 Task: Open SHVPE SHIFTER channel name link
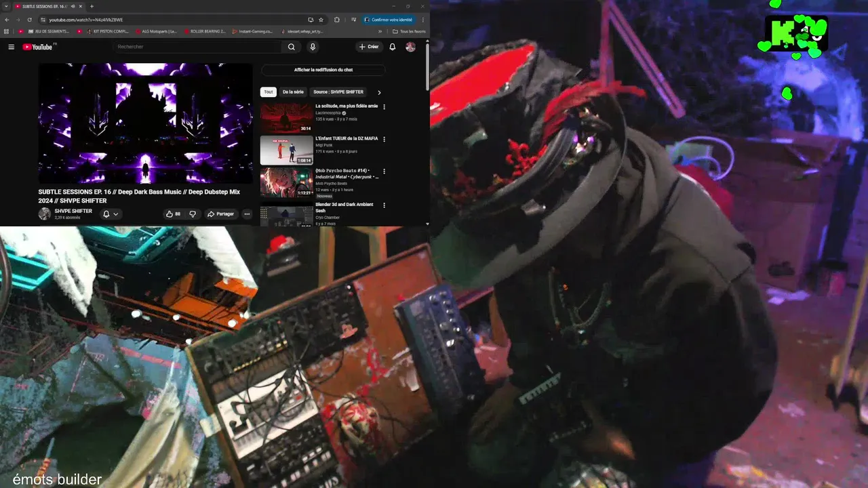point(73,211)
